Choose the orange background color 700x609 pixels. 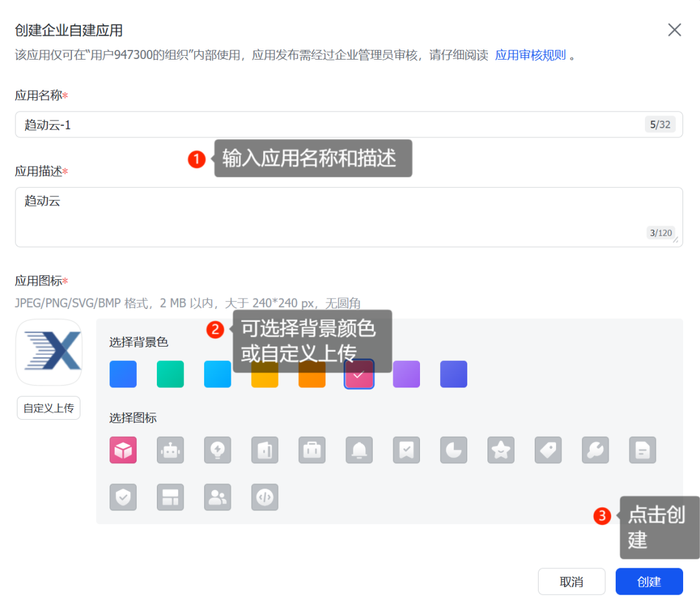(x=312, y=374)
